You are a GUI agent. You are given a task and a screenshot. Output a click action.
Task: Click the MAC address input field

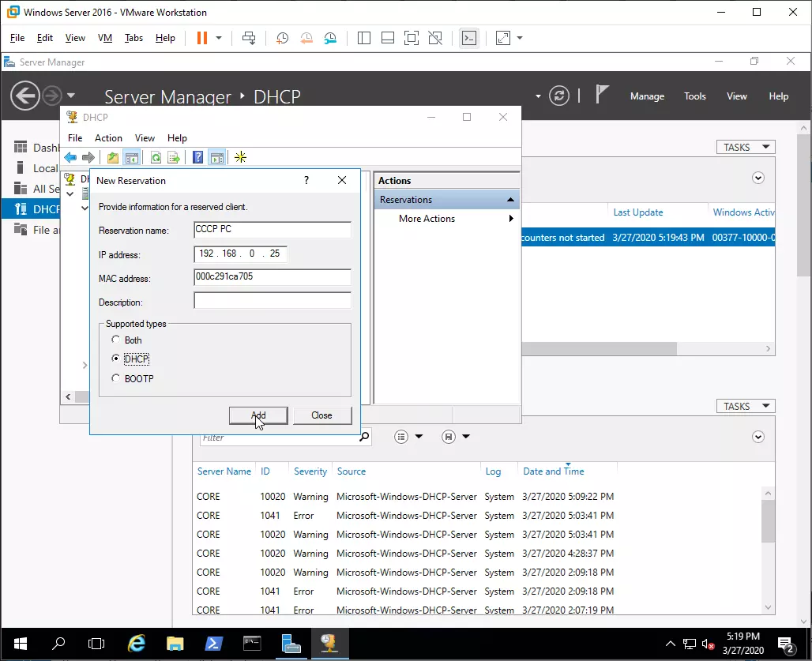tap(273, 277)
